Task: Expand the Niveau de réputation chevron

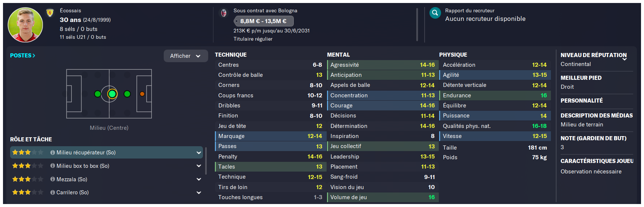Action: [x=625, y=59]
